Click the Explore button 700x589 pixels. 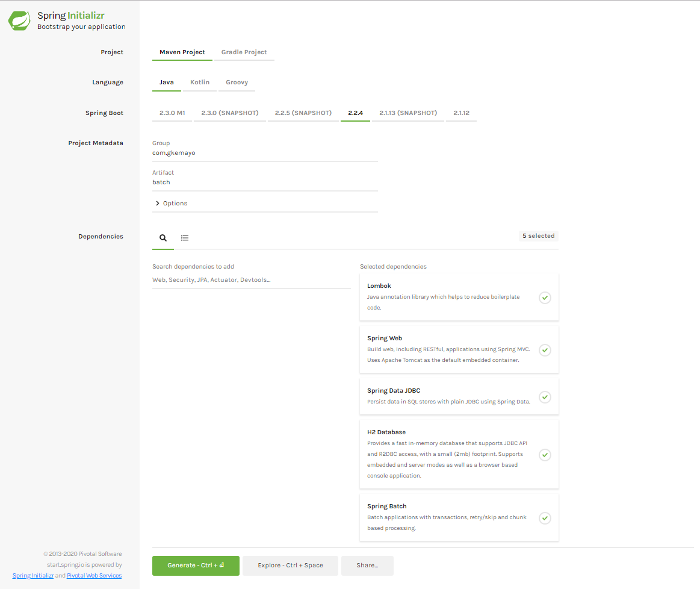[290, 566]
